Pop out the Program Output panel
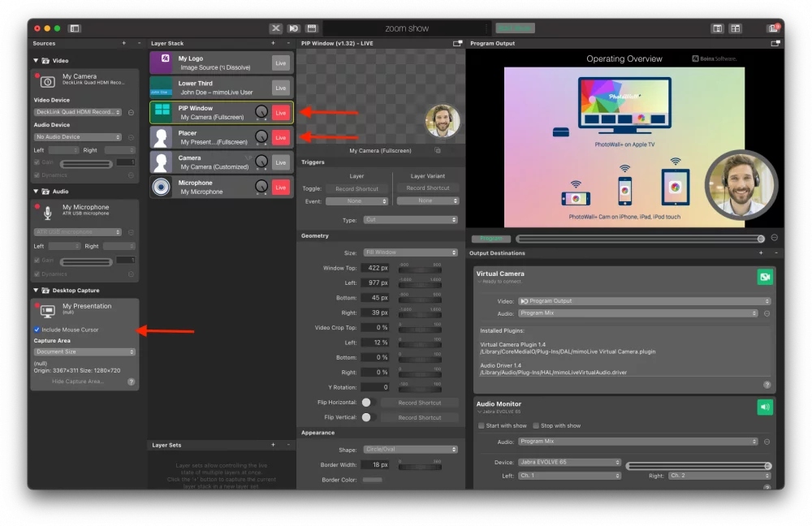The width and height of the screenshot is (812, 526). (x=775, y=44)
